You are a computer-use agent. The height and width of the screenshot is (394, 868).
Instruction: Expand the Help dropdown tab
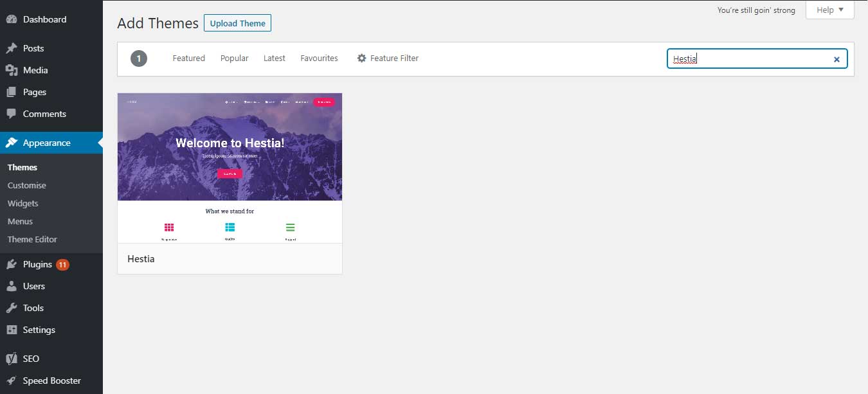tap(830, 10)
